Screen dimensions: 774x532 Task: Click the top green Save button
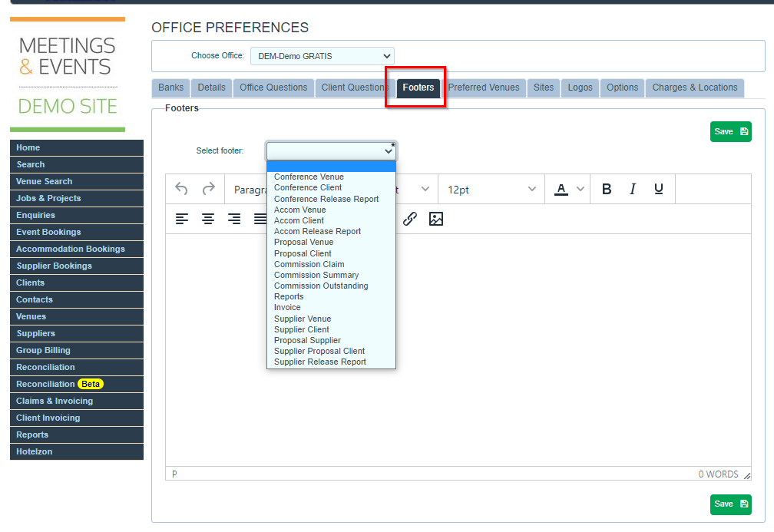730,132
